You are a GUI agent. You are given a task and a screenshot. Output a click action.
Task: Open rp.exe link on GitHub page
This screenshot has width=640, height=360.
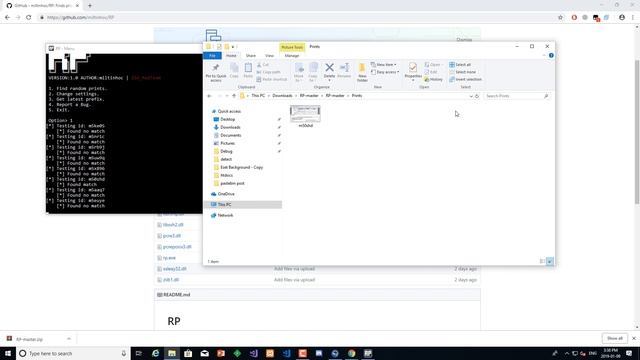pos(169,258)
